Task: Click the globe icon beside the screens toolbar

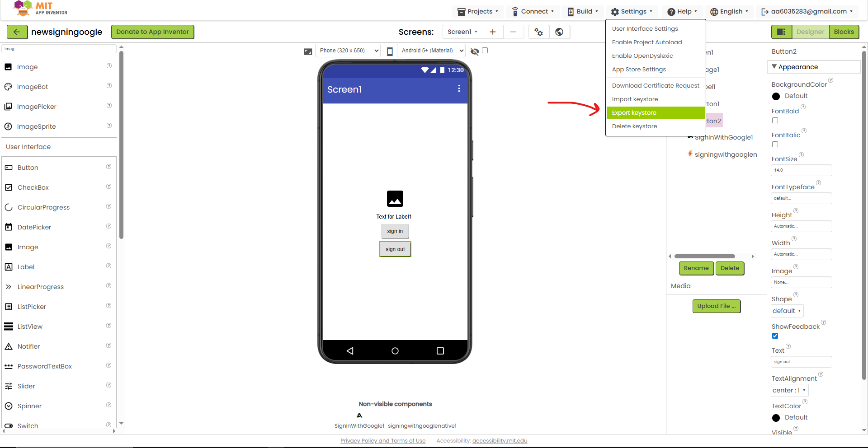Action: tap(559, 32)
